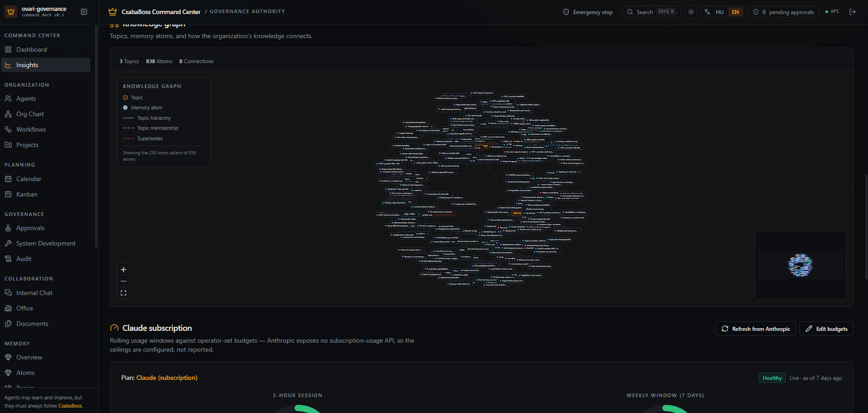Image resolution: width=868 pixels, height=413 pixels.
Task: Click the 8 Connections count
Action: click(x=196, y=61)
